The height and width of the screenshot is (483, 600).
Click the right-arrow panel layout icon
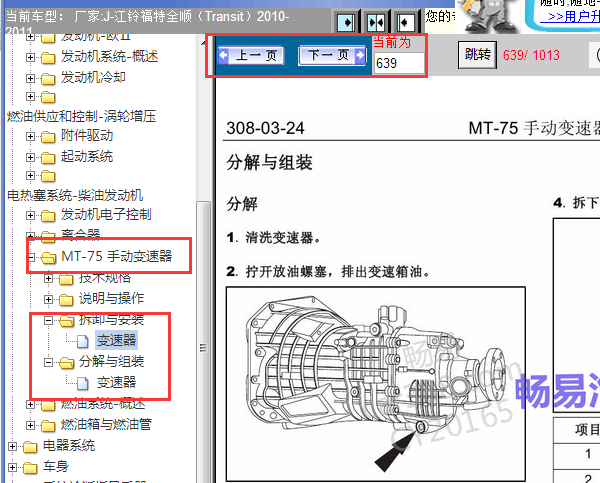(346, 23)
